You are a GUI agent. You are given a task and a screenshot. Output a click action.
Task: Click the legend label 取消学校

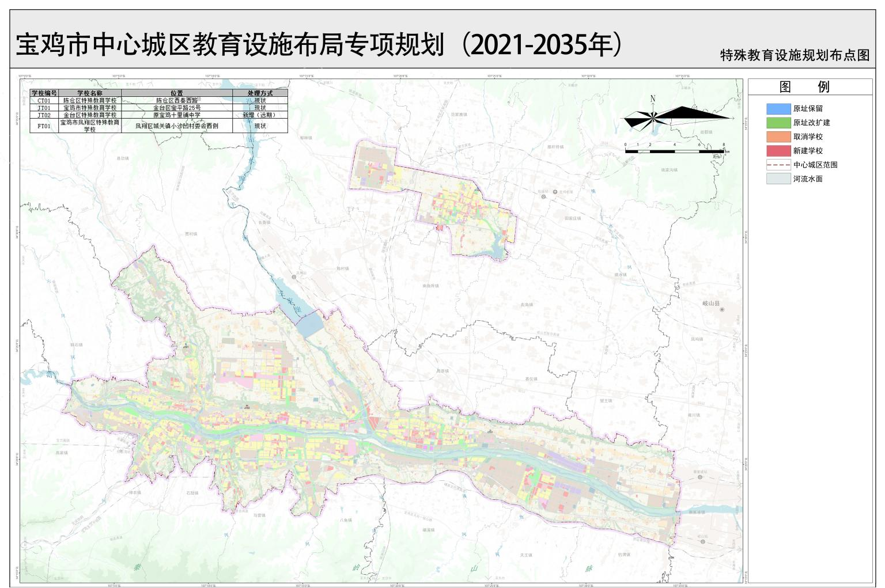[x=808, y=136]
